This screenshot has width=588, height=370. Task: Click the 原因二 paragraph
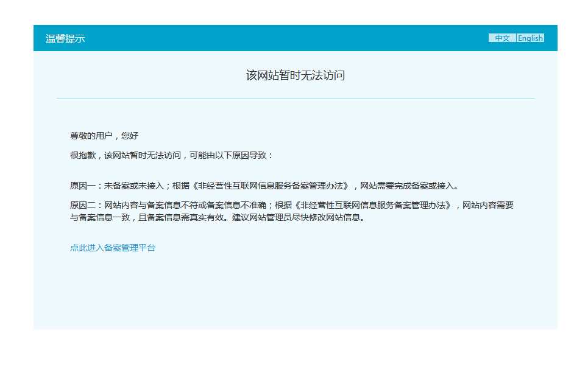(x=292, y=211)
